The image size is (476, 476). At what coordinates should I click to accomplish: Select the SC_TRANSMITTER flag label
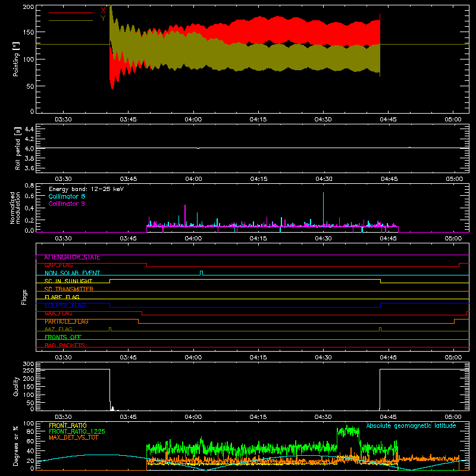pos(69,289)
